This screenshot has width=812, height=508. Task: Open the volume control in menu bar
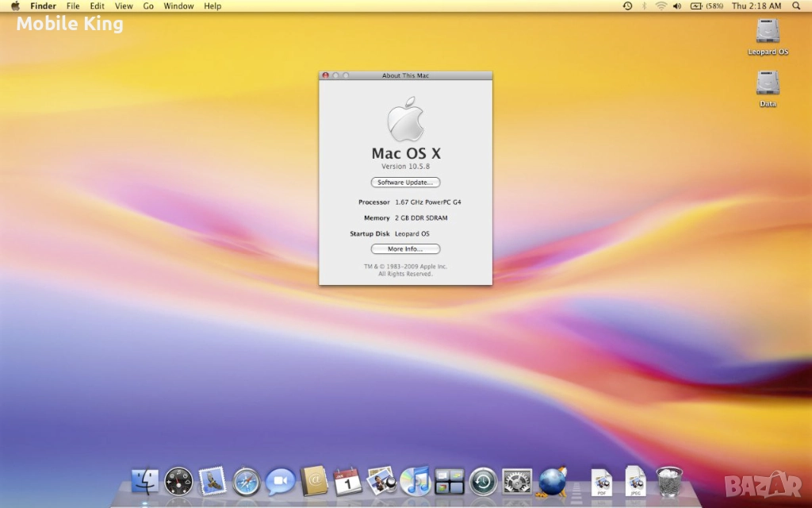point(677,6)
